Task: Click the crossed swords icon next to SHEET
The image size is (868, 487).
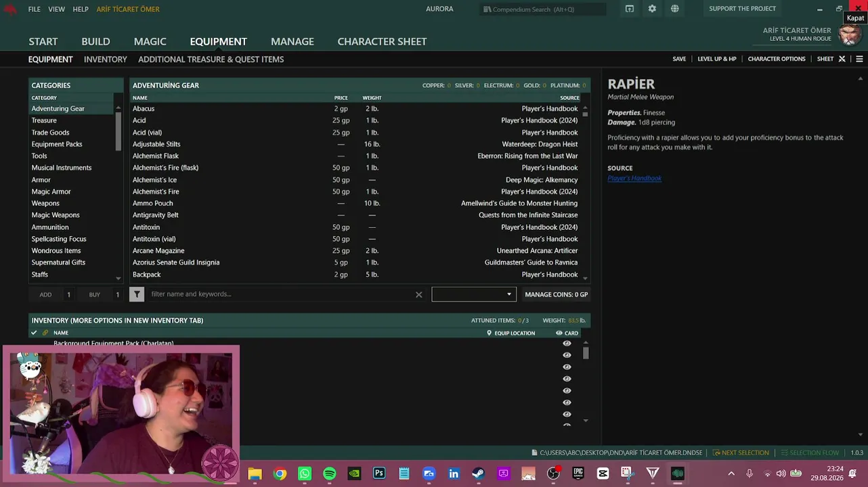Action: (x=842, y=59)
